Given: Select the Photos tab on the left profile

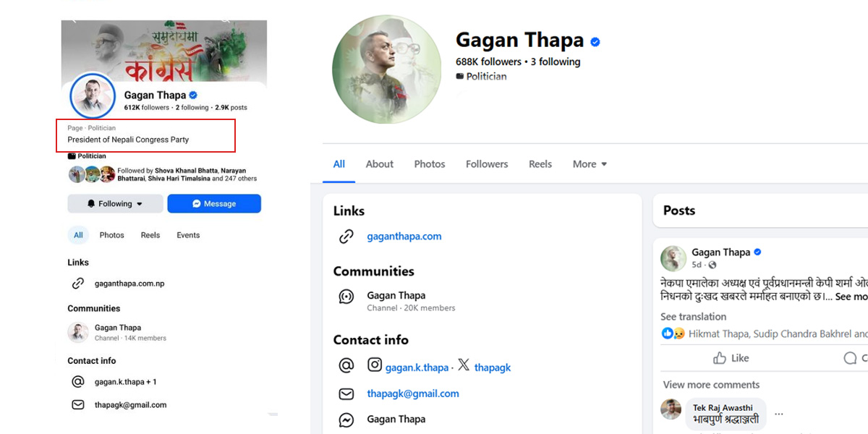Looking at the screenshot, I should click(112, 235).
